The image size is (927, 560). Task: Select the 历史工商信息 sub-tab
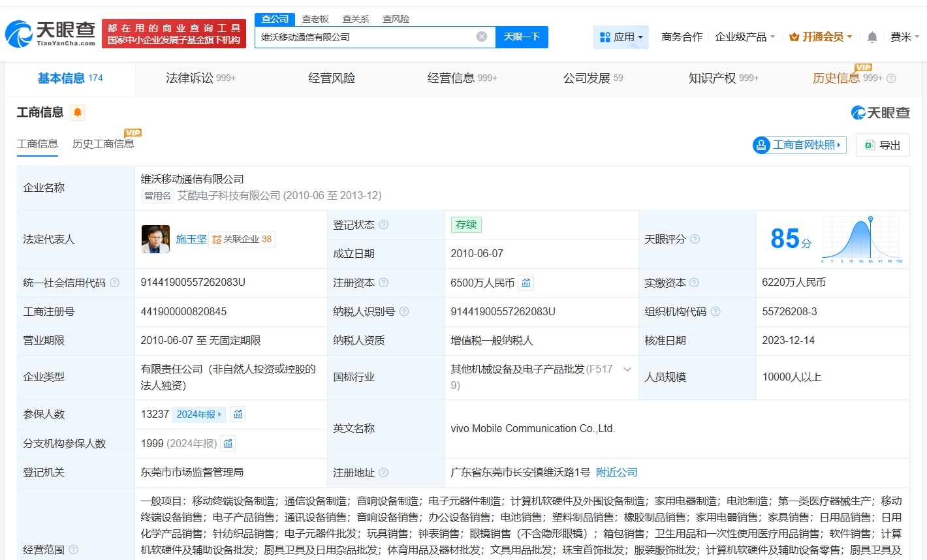coord(103,144)
